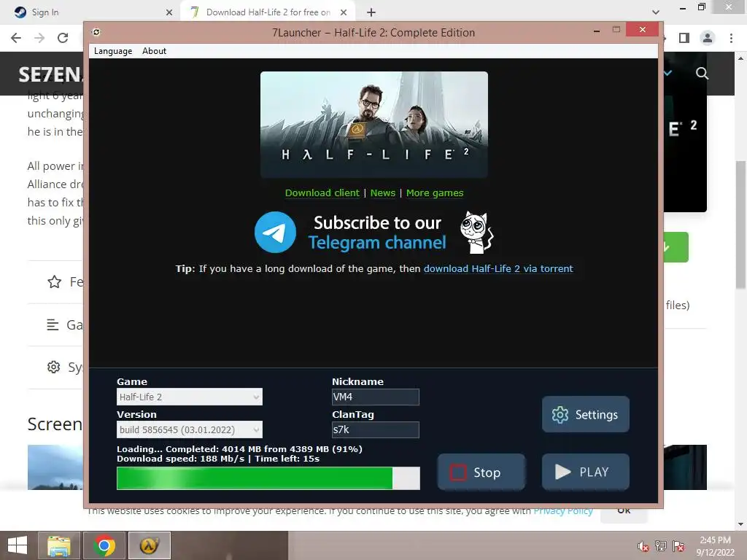747x560 pixels.
Task: Toggle Chrome side panel icon
Action: tap(684, 38)
